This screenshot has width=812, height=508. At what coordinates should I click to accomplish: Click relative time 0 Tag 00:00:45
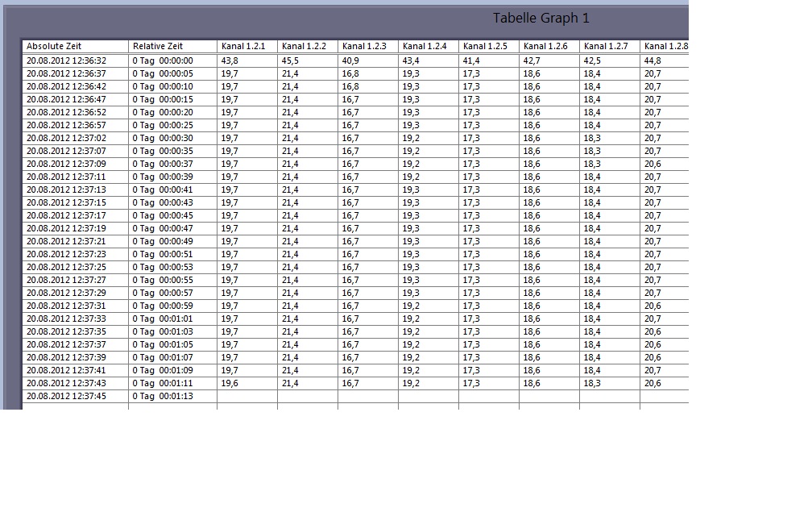point(172,215)
